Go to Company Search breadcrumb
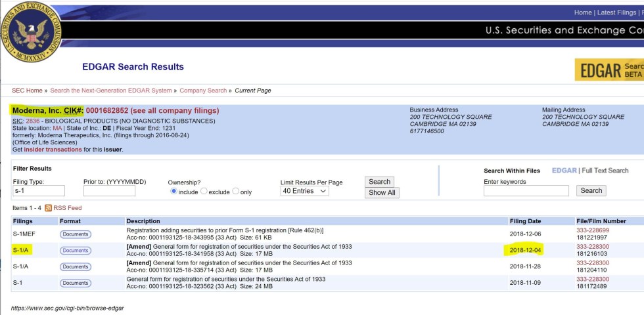644x315 pixels. point(203,91)
